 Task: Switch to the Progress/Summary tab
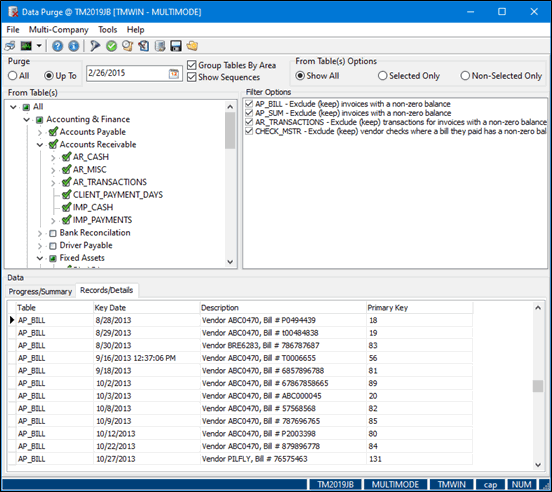40,291
